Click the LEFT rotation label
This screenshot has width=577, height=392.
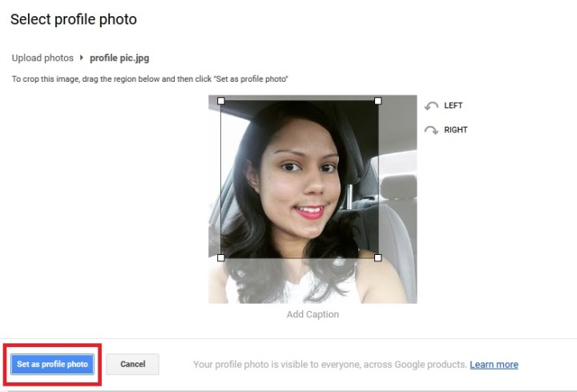[x=453, y=106]
